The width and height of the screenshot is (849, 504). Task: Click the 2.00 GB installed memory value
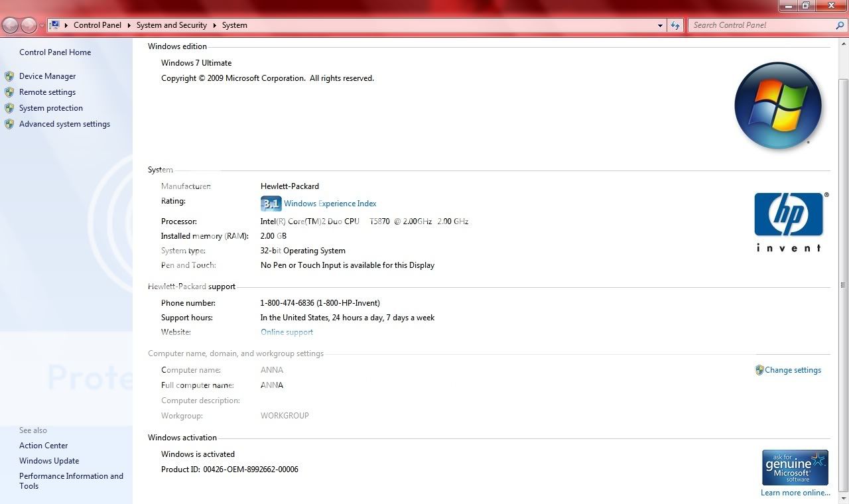(x=273, y=236)
